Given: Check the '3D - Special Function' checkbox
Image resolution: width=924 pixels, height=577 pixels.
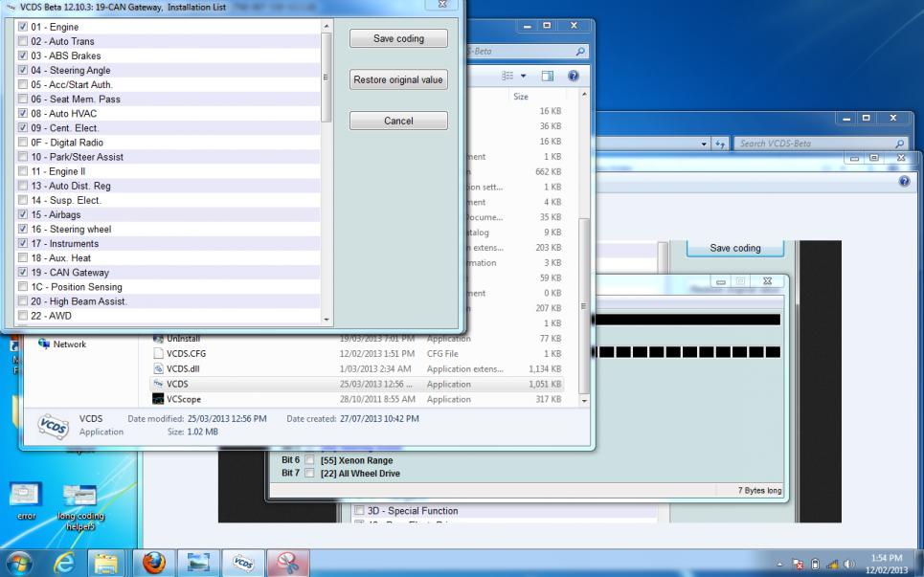Looking at the screenshot, I should coord(359,510).
